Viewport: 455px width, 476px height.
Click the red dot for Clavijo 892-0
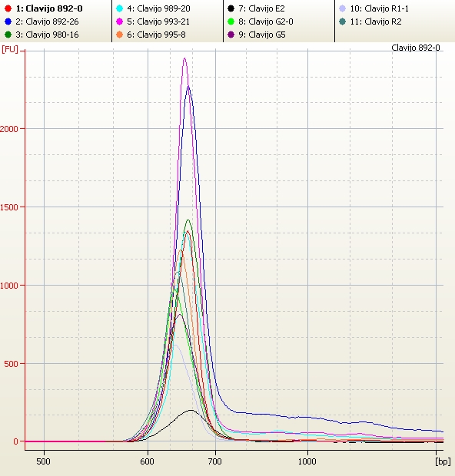(8, 8)
